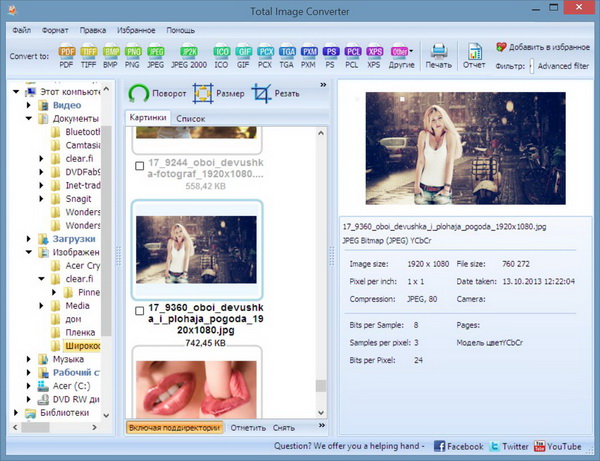Choose JPEG 2000 output format
600x461 pixels.
(x=189, y=54)
